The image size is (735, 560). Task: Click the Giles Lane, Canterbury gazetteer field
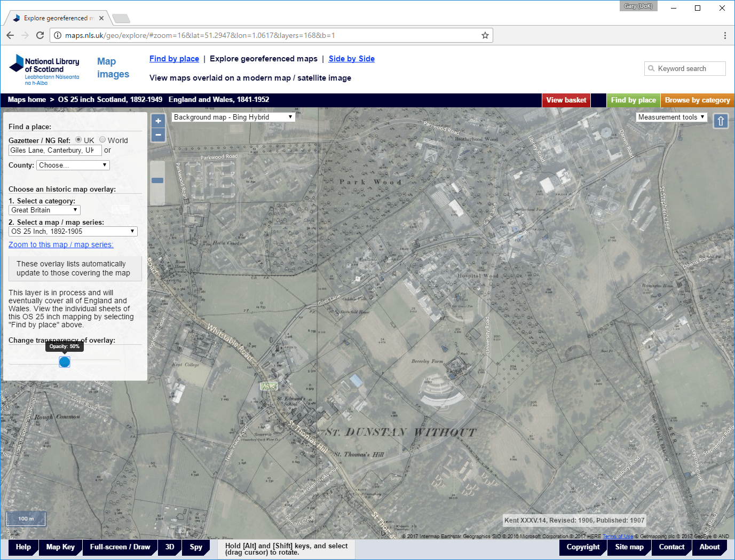55,150
